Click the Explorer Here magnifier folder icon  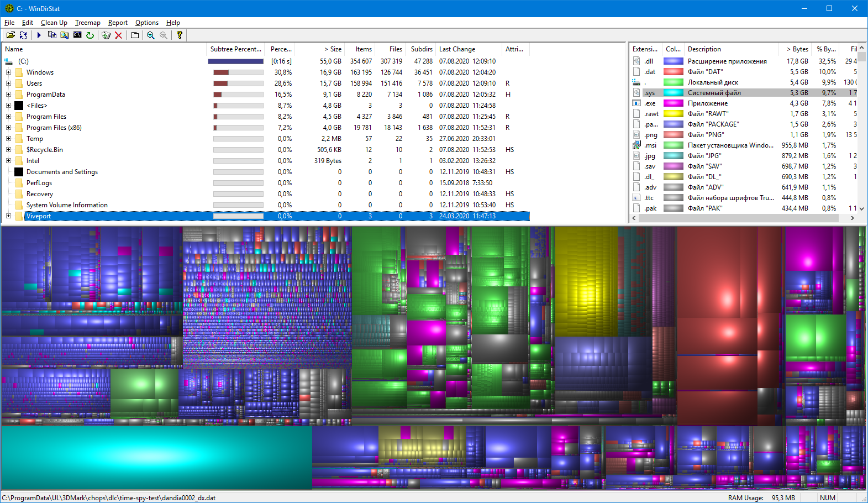point(65,35)
